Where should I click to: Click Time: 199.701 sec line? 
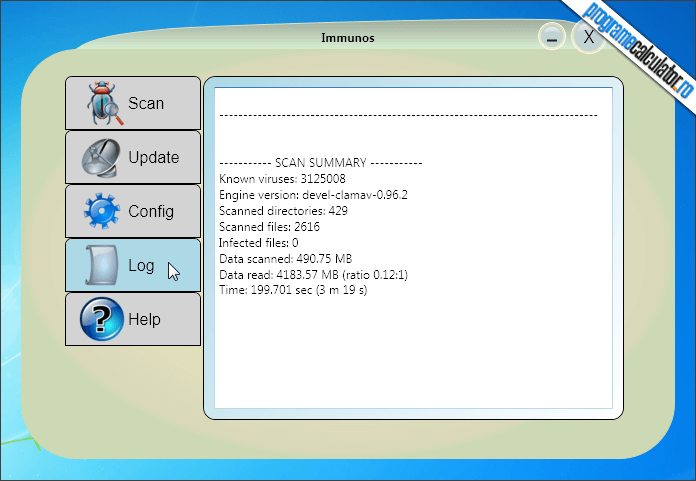click(293, 290)
